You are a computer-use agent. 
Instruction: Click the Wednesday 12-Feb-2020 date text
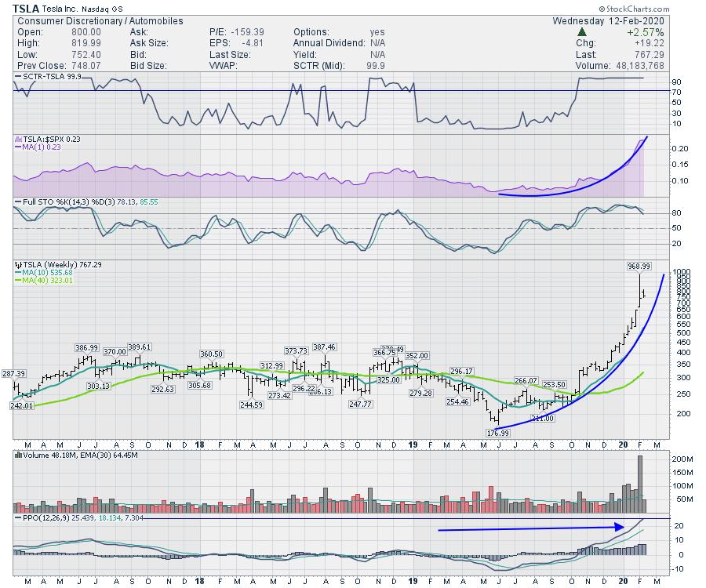pos(620,20)
